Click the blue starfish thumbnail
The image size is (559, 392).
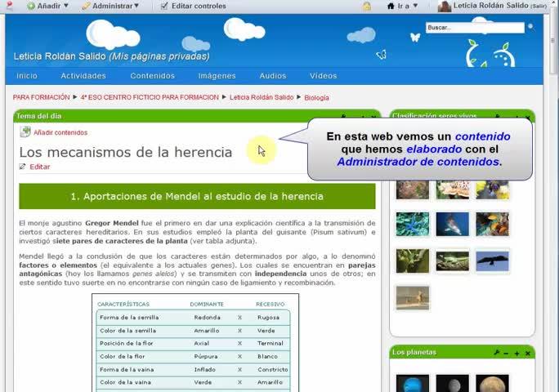click(x=413, y=225)
